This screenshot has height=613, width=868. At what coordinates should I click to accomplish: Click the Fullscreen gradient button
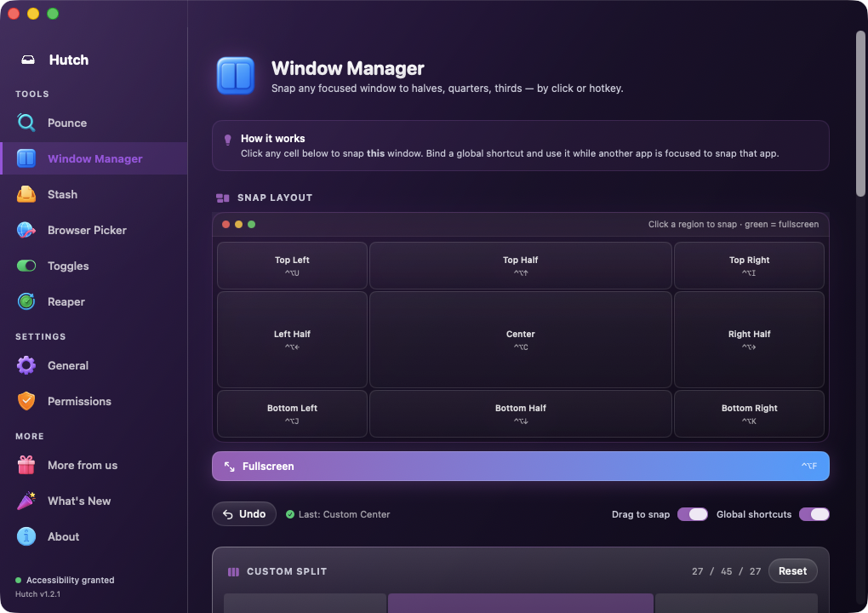tap(520, 467)
